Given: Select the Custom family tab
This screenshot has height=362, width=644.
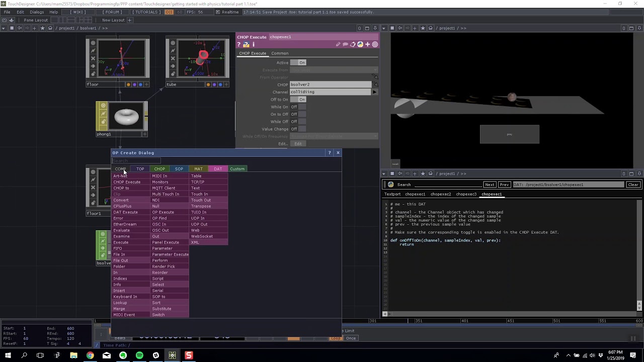Looking at the screenshot, I should click(237, 169).
